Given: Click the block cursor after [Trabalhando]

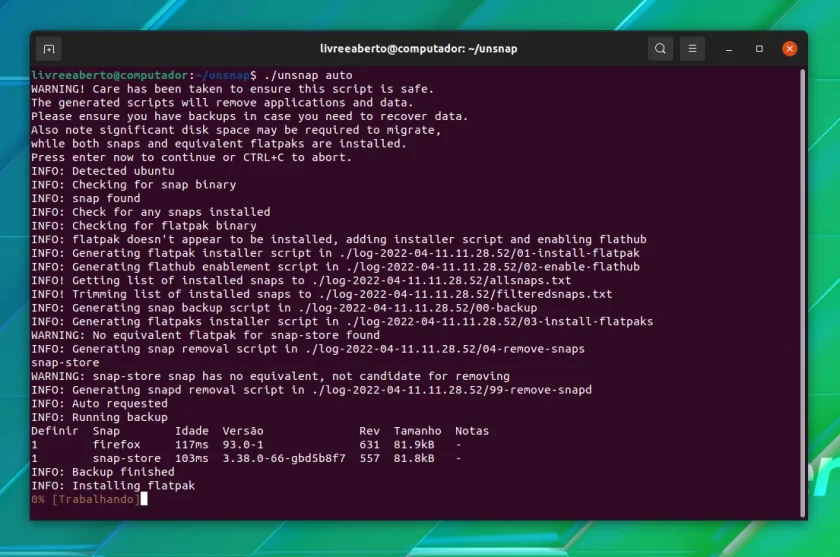Looking at the screenshot, I should tap(144, 499).
